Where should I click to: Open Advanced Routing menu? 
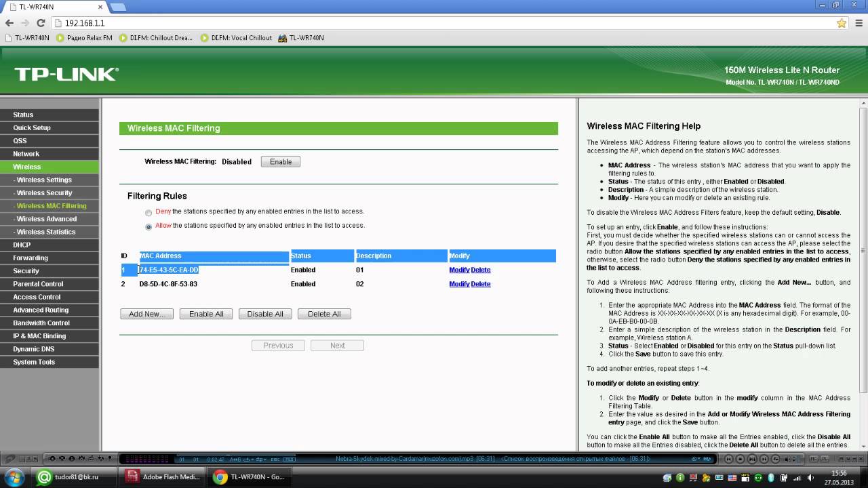pyautogui.click(x=50, y=310)
